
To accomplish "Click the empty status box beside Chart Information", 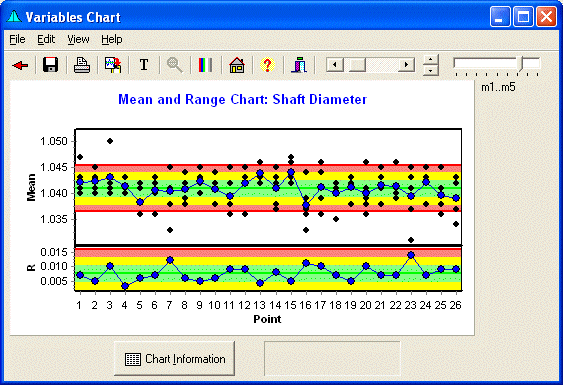I will point(332,358).
